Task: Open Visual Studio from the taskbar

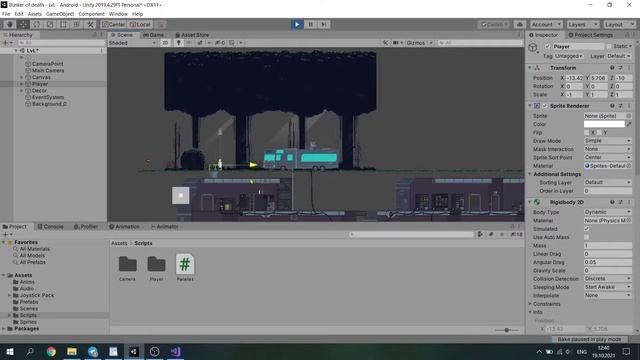Action: click(176, 352)
